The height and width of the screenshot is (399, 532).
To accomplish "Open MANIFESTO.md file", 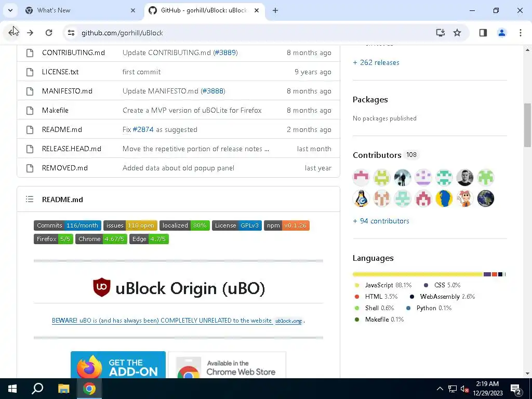I will click(x=67, y=91).
